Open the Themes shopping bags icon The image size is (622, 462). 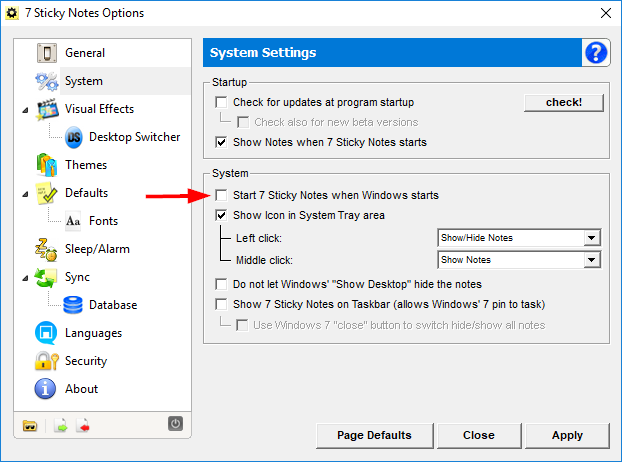tap(47, 165)
